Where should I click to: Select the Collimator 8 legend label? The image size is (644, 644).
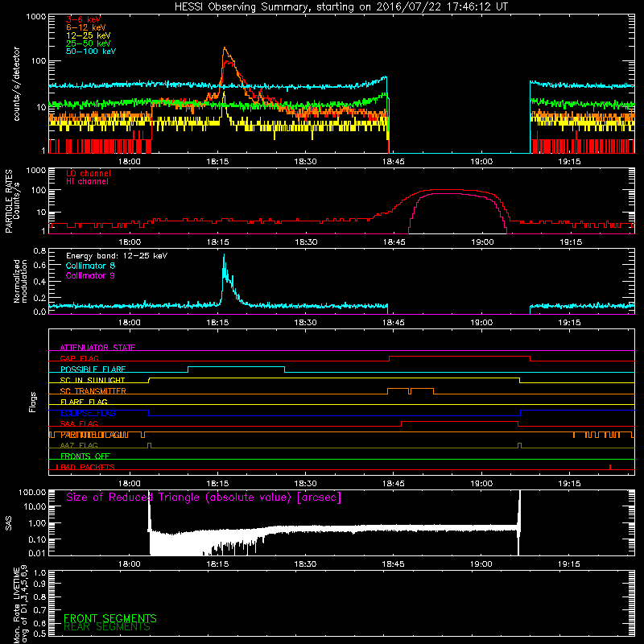point(90,266)
